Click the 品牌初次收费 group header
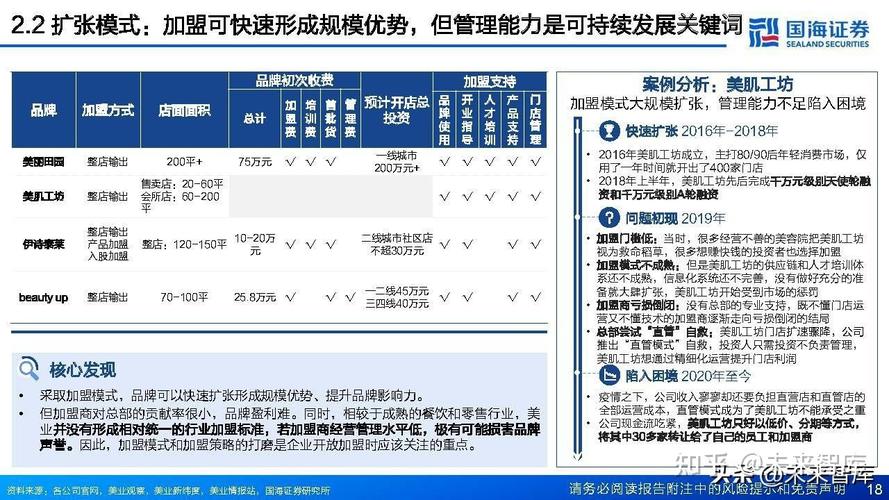The width and height of the screenshot is (889, 500). tap(294, 80)
